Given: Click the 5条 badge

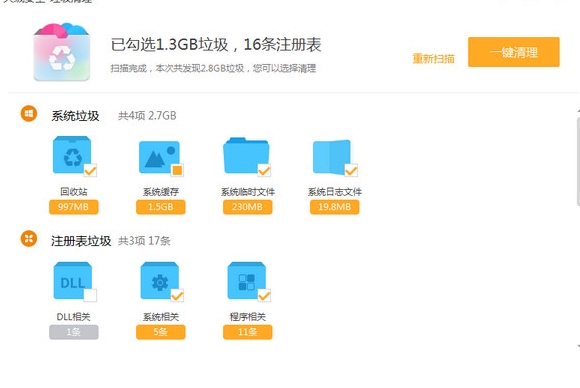Looking at the screenshot, I should click(161, 332).
